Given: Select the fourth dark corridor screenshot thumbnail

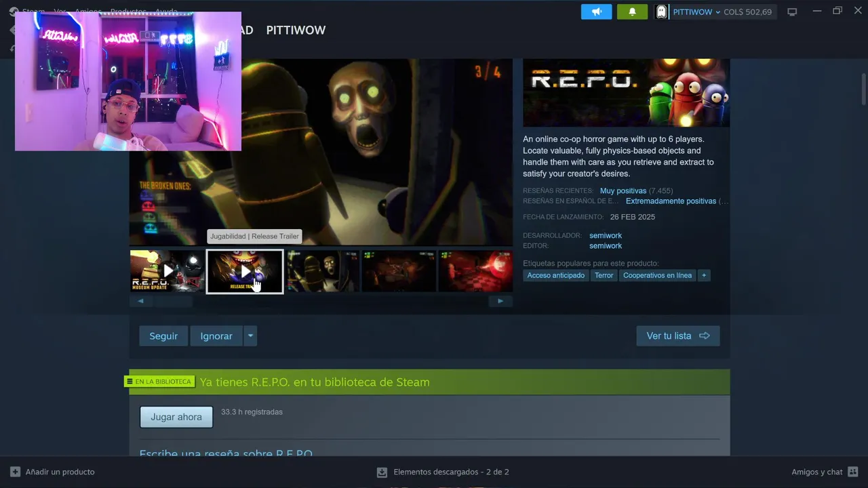Looking at the screenshot, I should coord(399,271).
